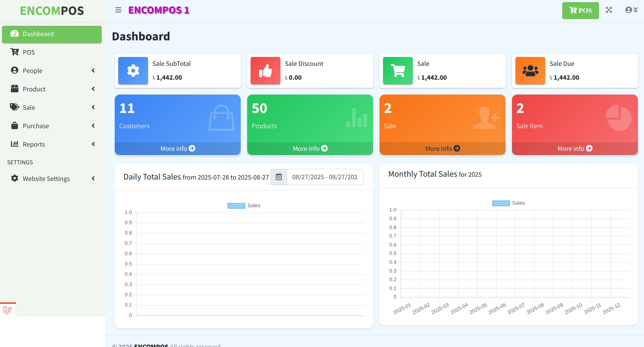The image size is (644, 347).
Task: Open More info on Products card
Action: click(x=310, y=149)
